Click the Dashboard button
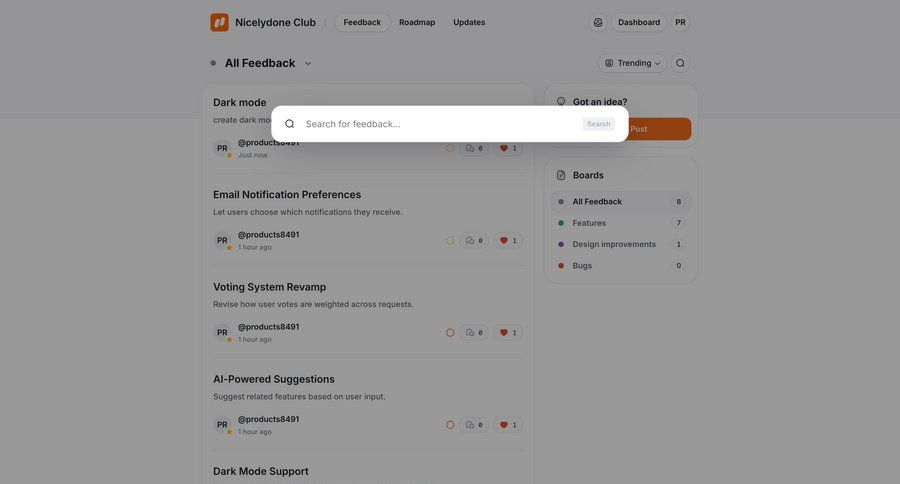Viewport: 900px width, 484px height. (639, 22)
